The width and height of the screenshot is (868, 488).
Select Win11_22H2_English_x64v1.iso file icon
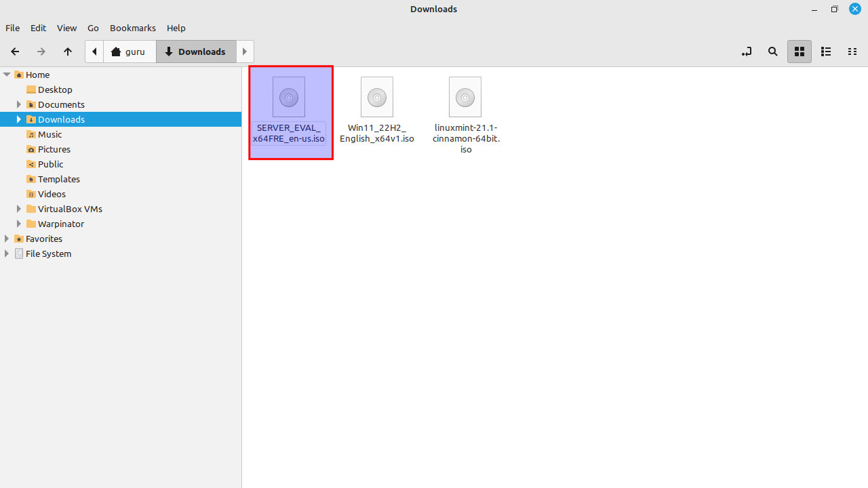pos(377,97)
